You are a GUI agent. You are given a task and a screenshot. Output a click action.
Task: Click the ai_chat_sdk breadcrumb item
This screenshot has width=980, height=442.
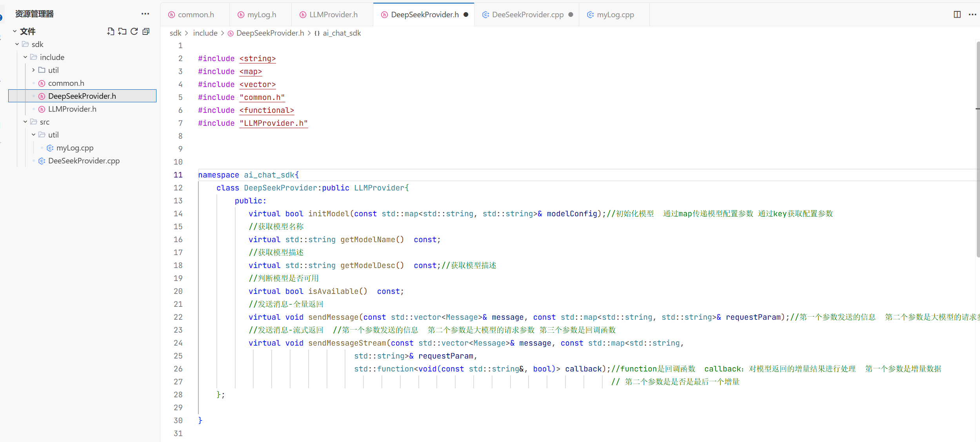[x=342, y=33]
